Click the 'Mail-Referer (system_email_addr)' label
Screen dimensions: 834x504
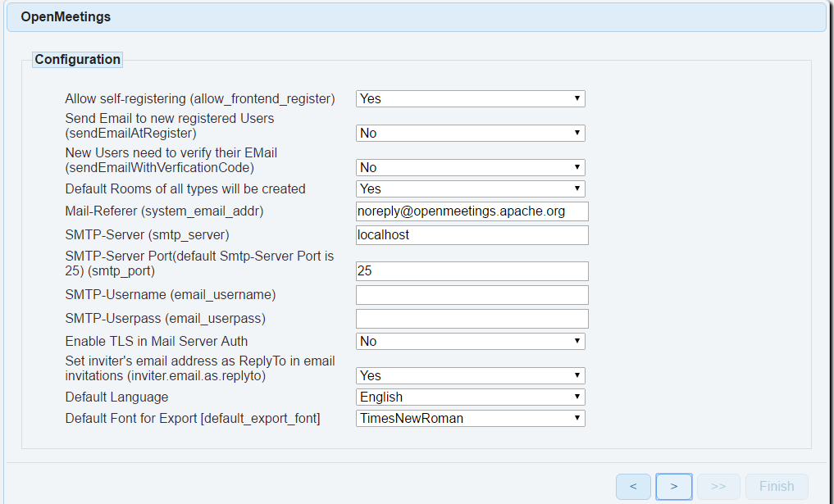click(x=164, y=211)
